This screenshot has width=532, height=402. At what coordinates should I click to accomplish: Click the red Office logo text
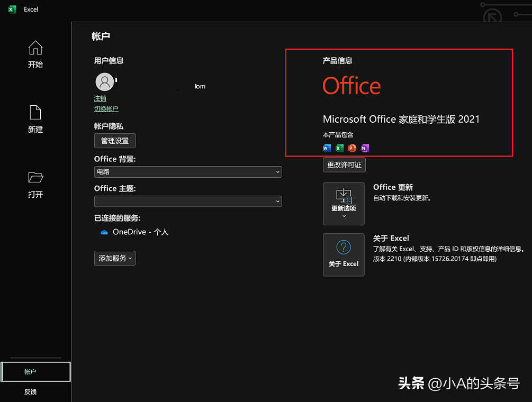click(x=352, y=86)
